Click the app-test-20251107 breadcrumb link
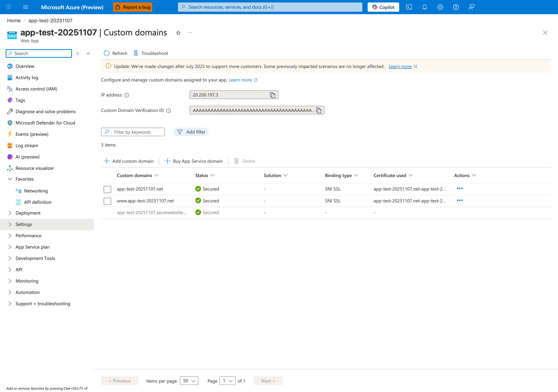Screen dimensions: 558x392 tap(50, 21)
